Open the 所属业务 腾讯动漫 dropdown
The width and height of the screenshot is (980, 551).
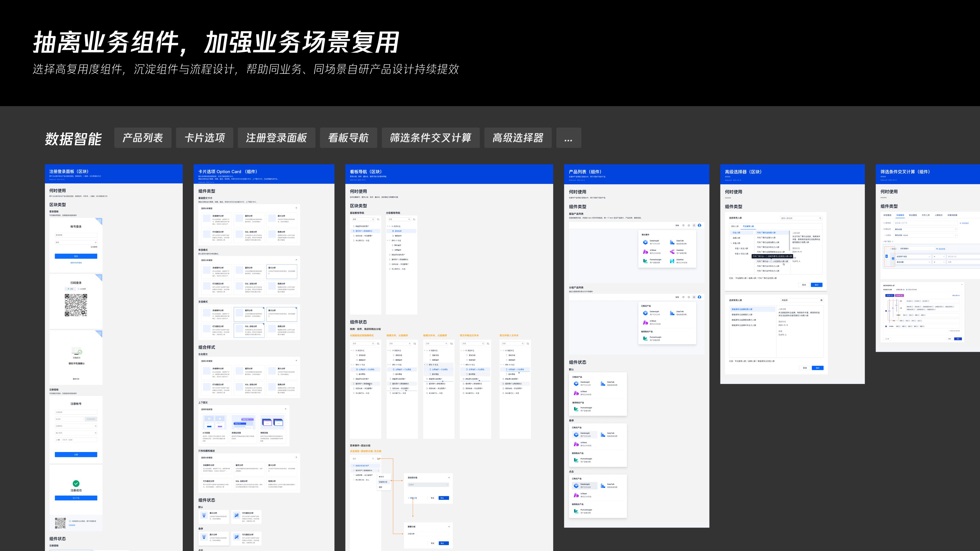[x=925, y=229]
